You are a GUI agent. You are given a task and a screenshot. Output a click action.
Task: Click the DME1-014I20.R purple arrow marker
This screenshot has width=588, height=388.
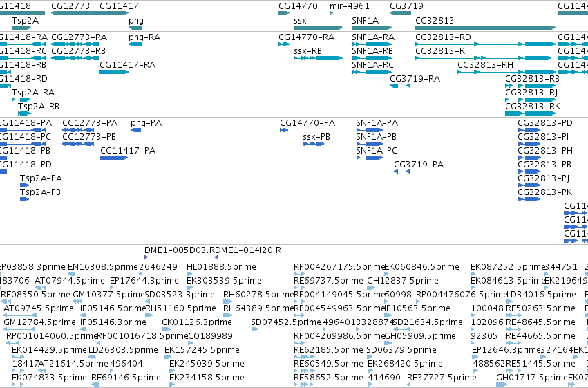(x=216, y=257)
